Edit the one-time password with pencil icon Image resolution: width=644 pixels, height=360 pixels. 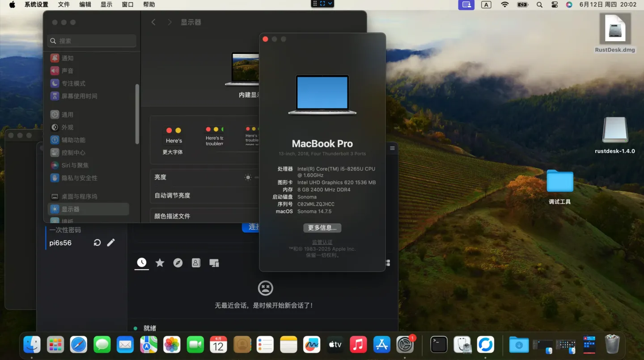click(111, 243)
